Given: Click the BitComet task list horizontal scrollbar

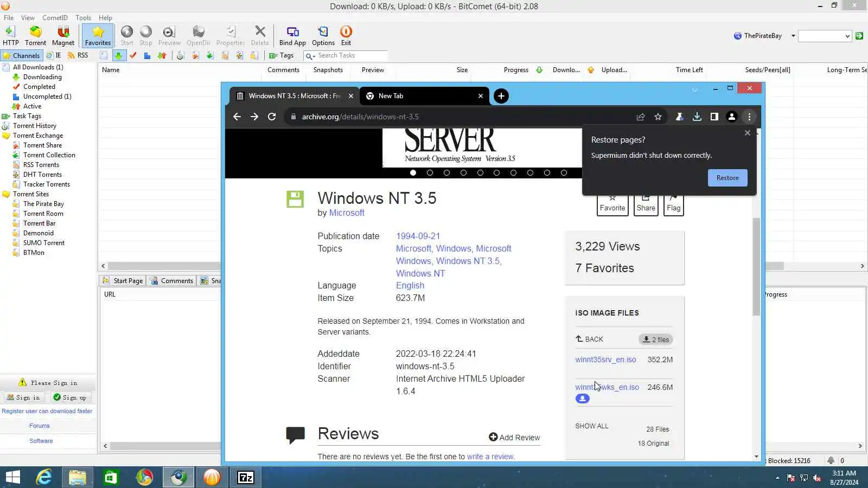Looking at the screenshot, I should pos(445,266).
